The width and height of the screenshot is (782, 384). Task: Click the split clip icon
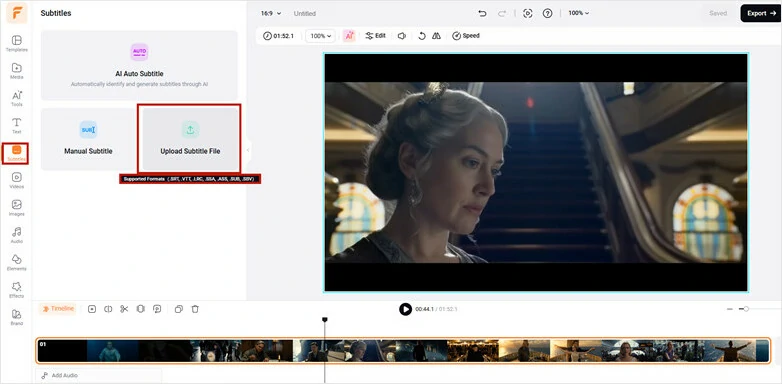108,309
